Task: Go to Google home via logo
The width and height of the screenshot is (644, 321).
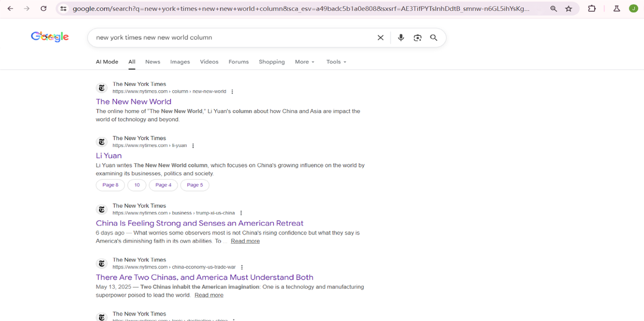Action: point(50,37)
